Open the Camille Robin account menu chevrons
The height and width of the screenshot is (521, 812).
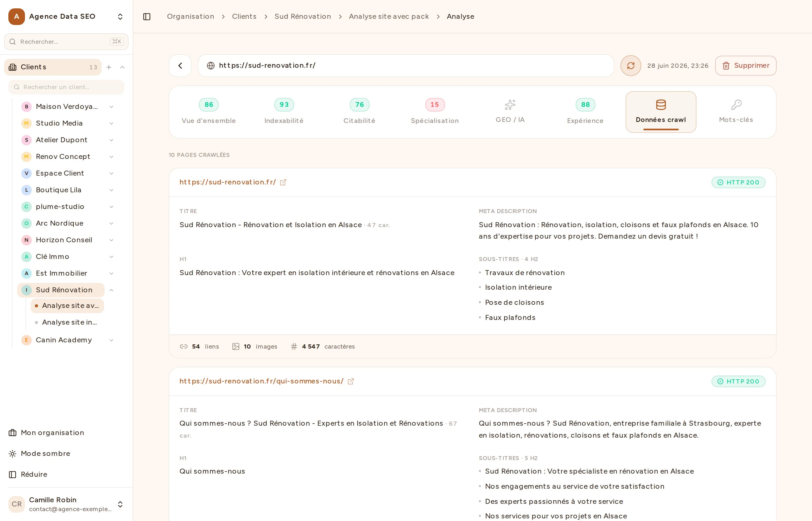(x=120, y=504)
